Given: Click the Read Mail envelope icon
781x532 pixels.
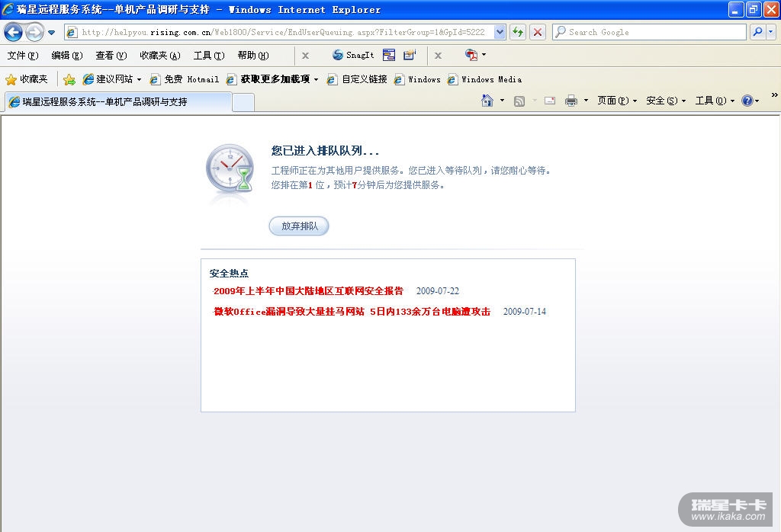Looking at the screenshot, I should (550, 101).
